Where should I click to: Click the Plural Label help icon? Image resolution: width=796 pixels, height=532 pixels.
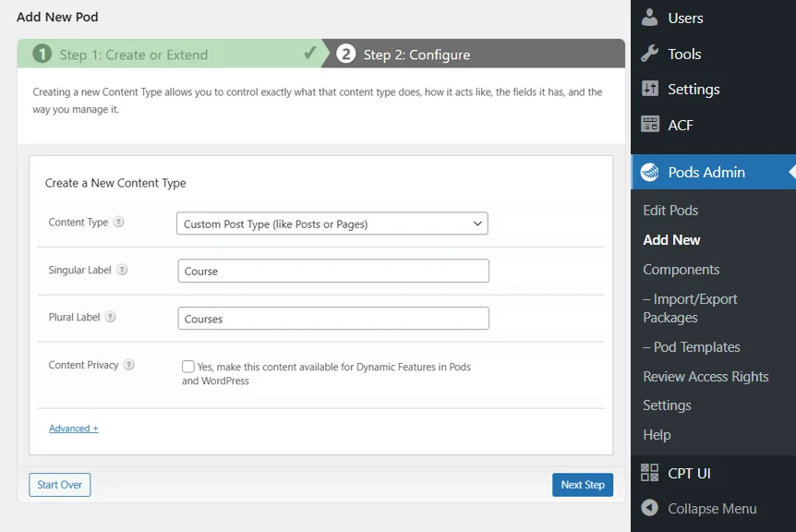click(x=110, y=317)
